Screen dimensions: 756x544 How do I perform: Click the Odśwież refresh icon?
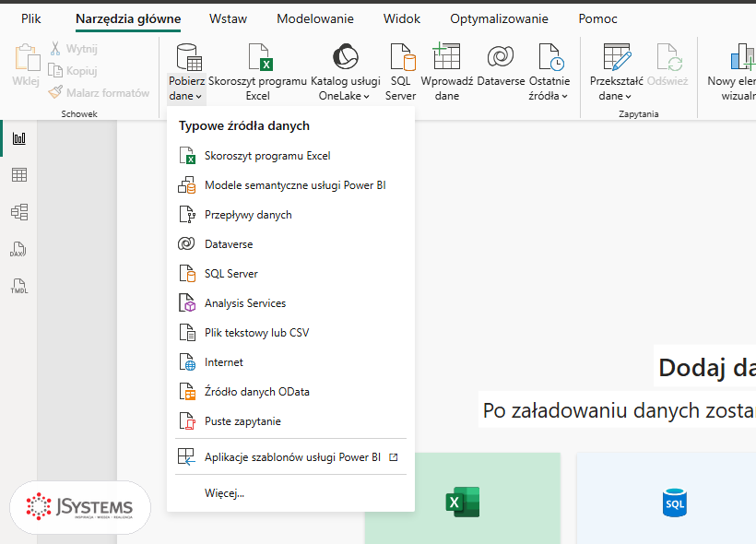pos(669,57)
